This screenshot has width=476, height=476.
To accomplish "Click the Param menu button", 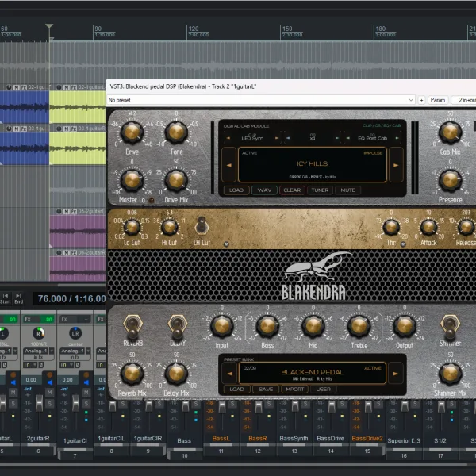I will (x=437, y=100).
